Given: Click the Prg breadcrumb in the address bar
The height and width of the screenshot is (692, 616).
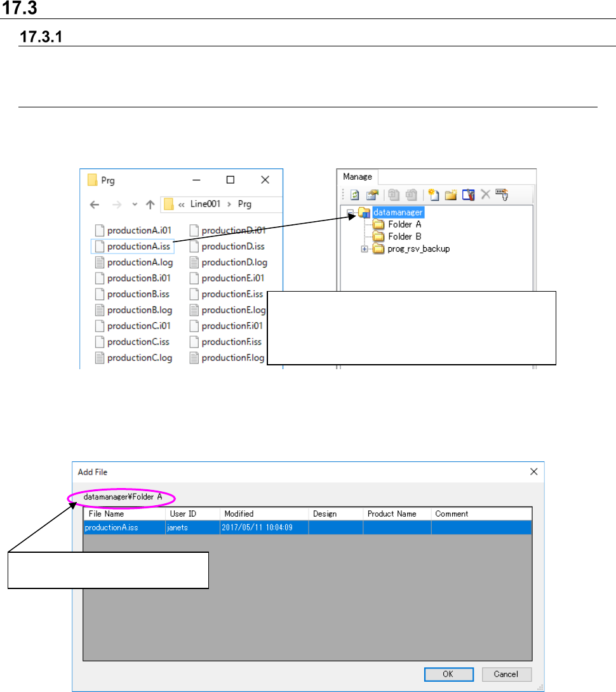Looking at the screenshot, I should 244,204.
